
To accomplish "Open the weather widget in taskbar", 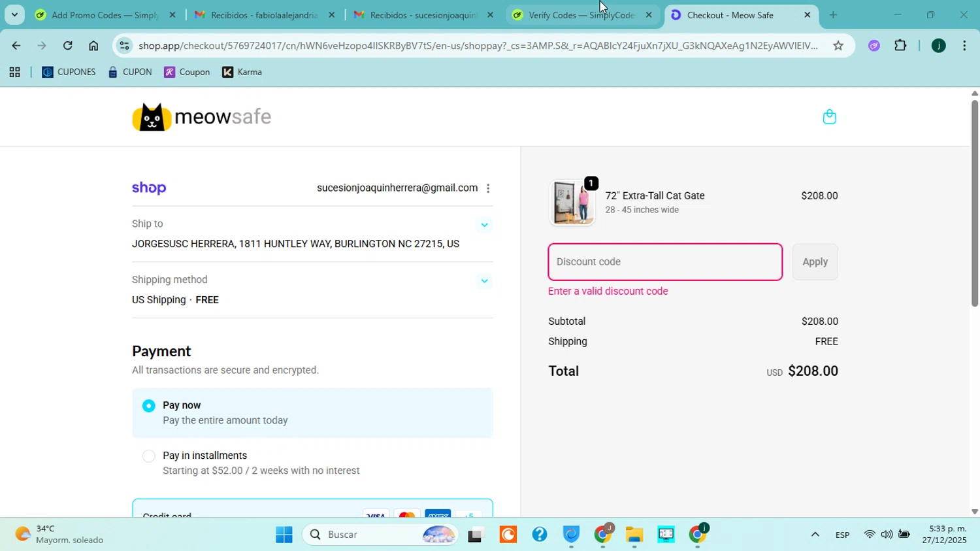I will click(x=60, y=535).
